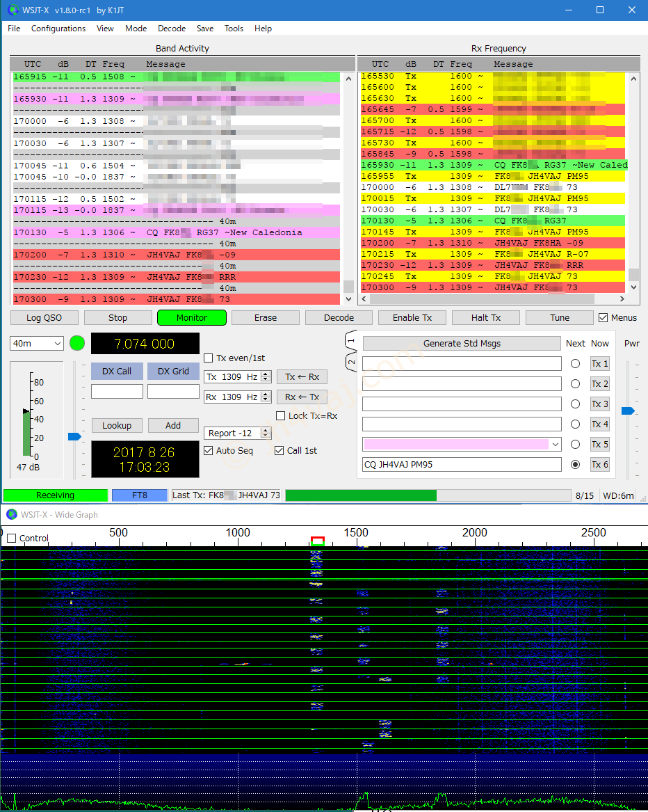Send Tx 6 message now
This screenshot has width=648, height=812.
coord(600,465)
